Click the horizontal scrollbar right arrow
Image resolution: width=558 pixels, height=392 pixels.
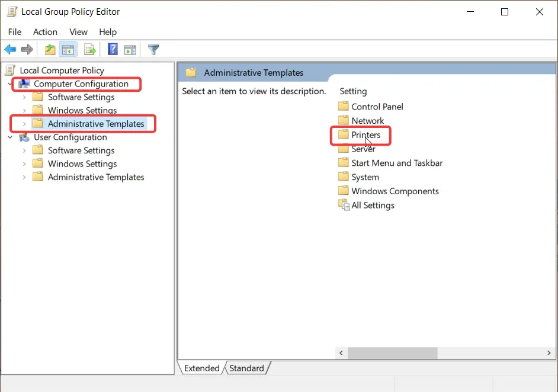pyautogui.click(x=549, y=353)
